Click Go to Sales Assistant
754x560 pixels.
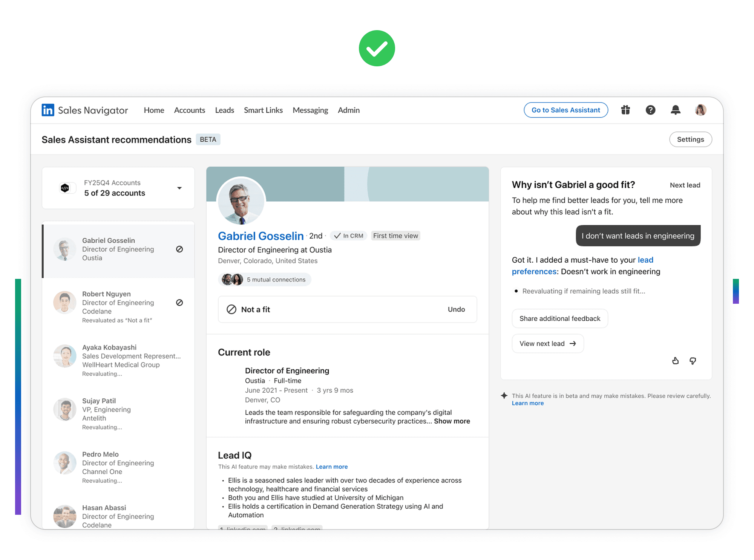(565, 110)
